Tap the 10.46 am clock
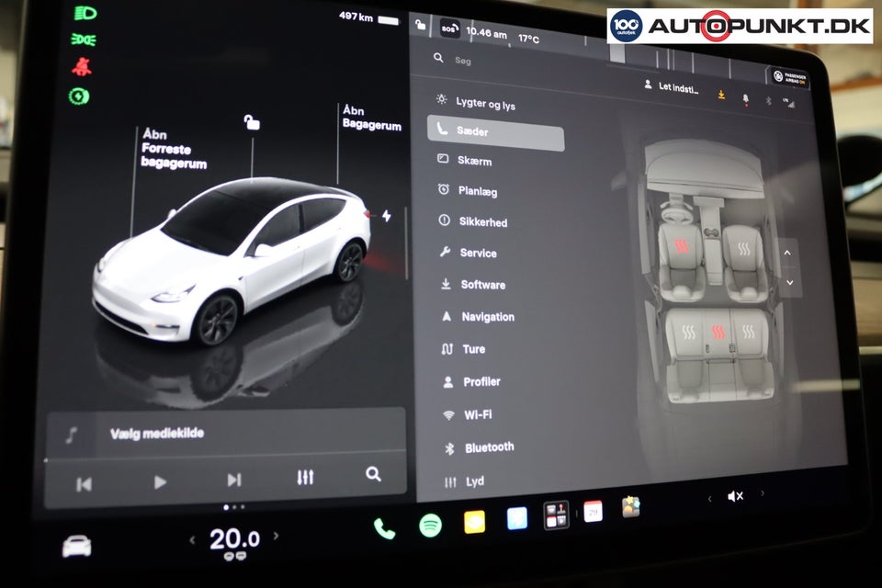882x588 pixels. [486, 33]
